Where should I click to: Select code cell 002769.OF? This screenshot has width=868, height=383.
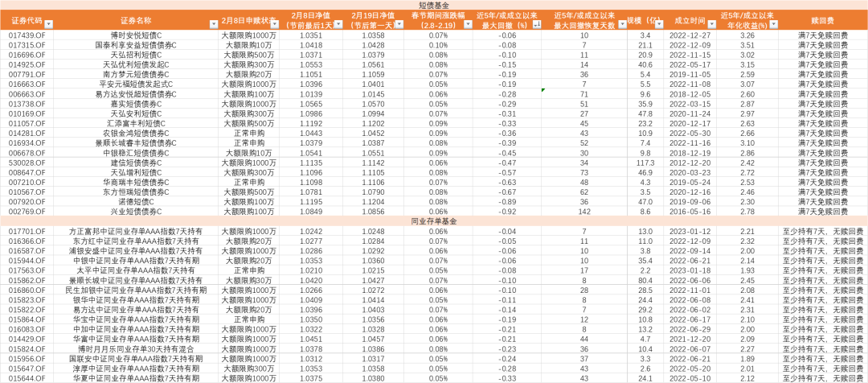(27, 211)
